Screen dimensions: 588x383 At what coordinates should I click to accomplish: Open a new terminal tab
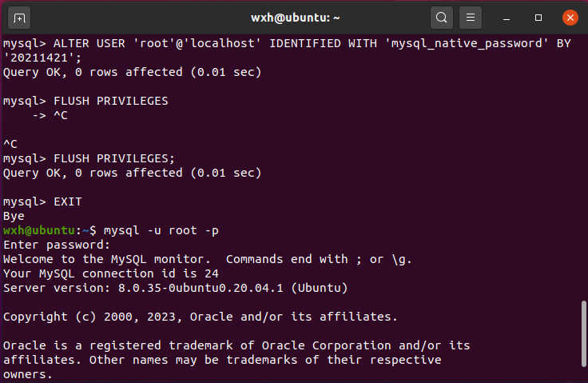(19, 17)
